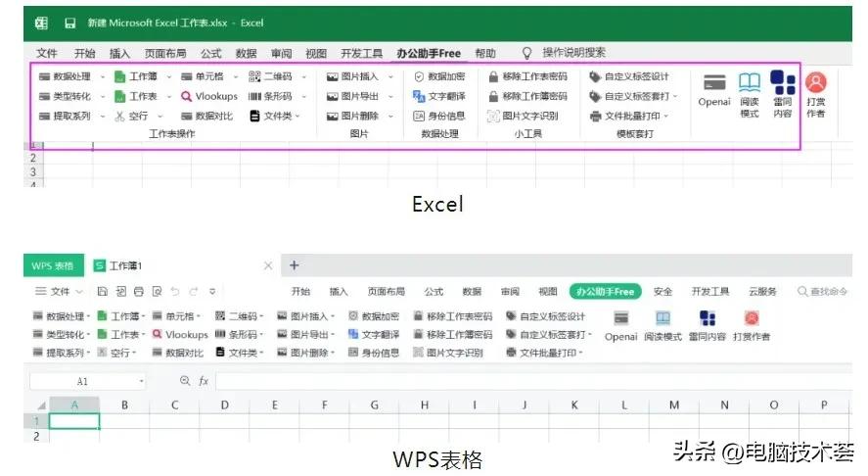Click the WPS 查找命令 search field

coord(822,292)
